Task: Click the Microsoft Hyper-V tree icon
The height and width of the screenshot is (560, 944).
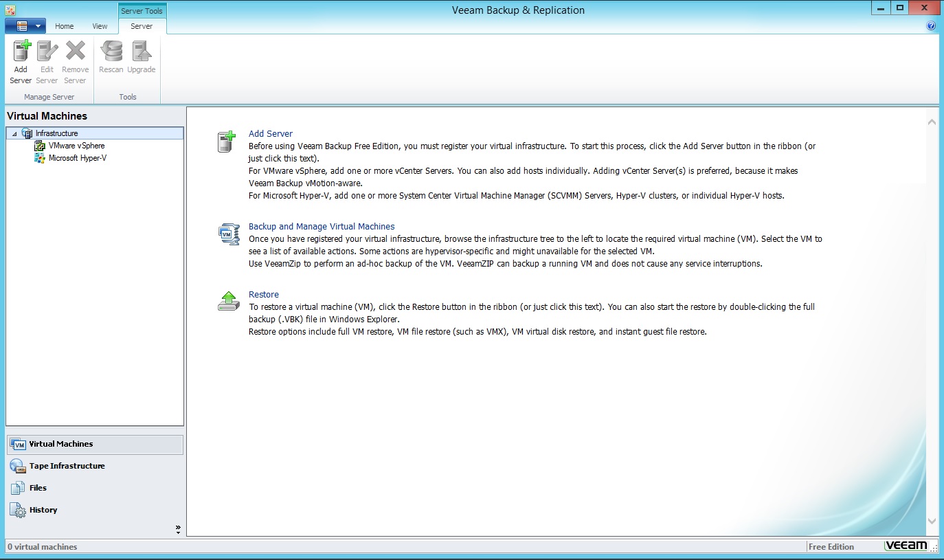Action: 40,158
